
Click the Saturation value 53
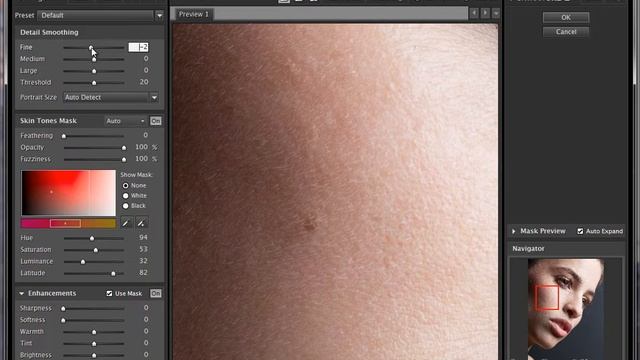(x=143, y=249)
